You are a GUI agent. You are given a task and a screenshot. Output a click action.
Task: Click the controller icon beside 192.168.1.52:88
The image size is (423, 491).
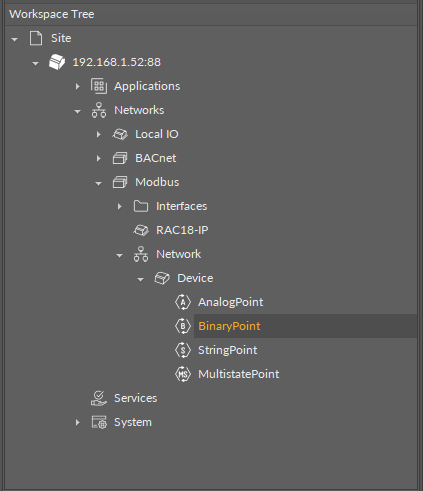pos(57,62)
